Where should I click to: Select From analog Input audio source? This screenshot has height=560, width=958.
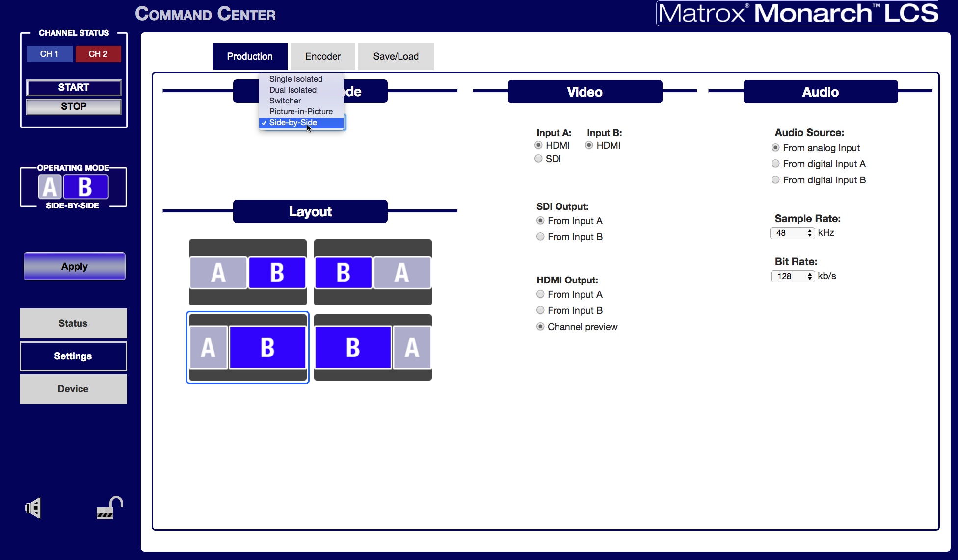click(775, 148)
